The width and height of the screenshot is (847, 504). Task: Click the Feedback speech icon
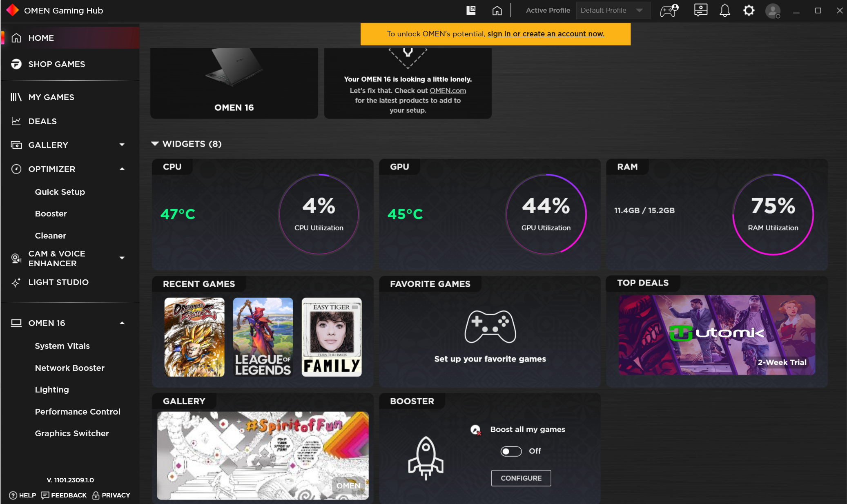point(45,495)
